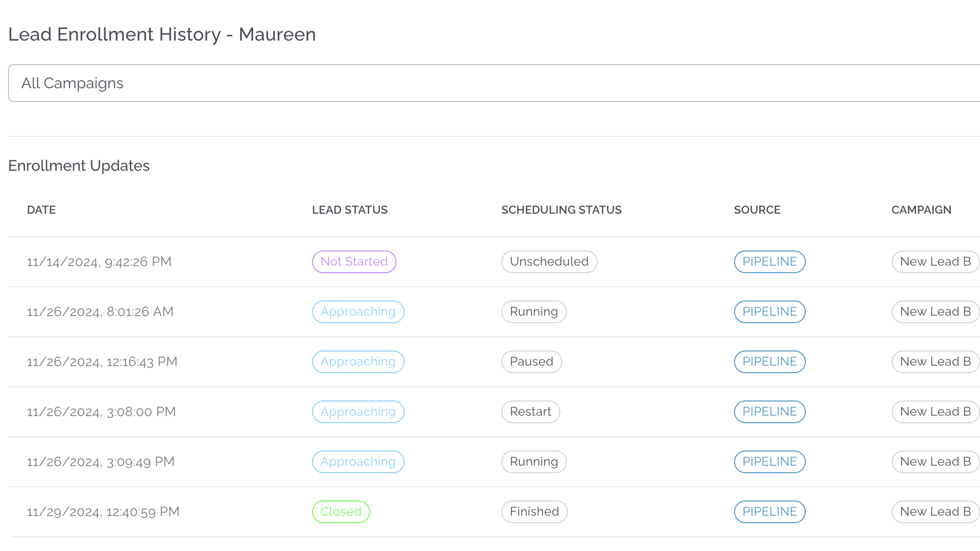Select the 11/14/2024, 9:42:26 PM date entry
The width and height of the screenshot is (980, 551).
[x=99, y=262]
